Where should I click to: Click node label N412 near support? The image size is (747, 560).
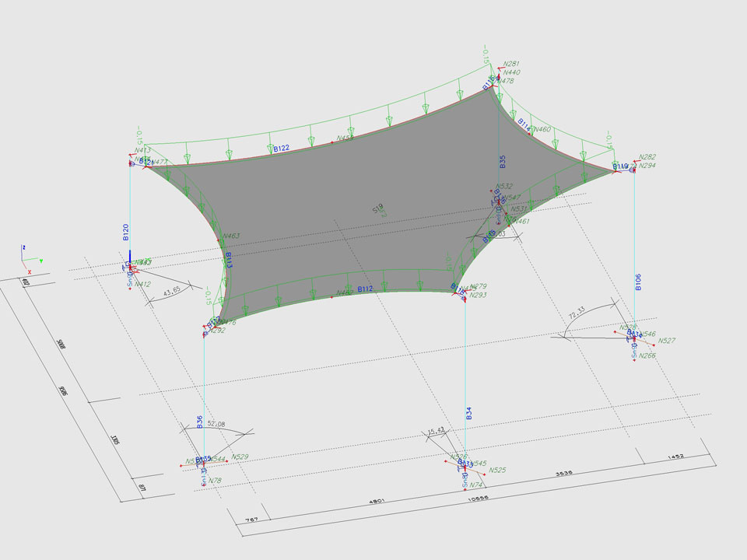coord(142,285)
